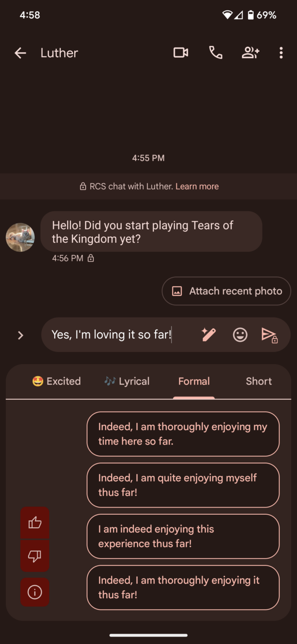Open the Magic Compose wand tool
This screenshot has width=297, height=644.
coord(208,335)
